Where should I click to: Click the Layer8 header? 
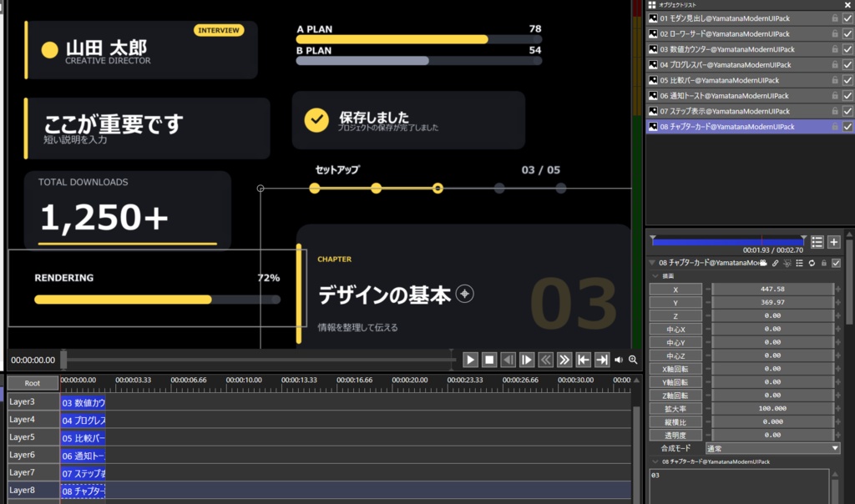[33, 490]
